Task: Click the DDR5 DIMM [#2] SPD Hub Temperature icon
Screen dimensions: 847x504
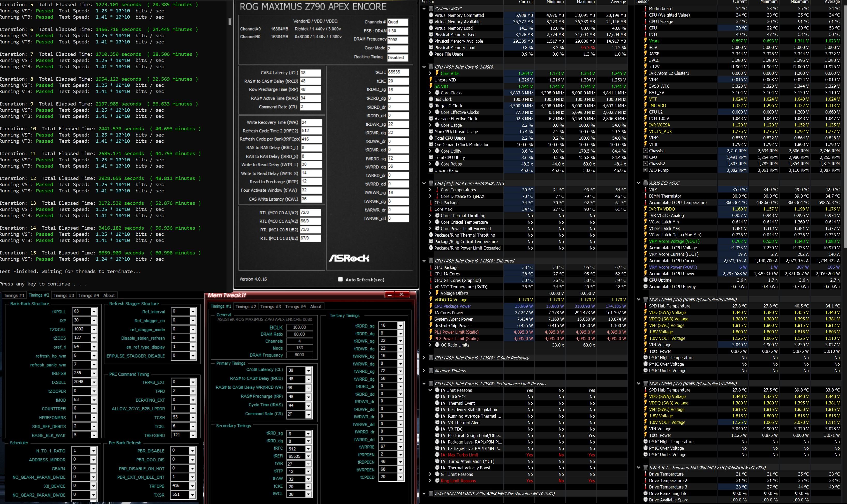Action: tap(645, 390)
